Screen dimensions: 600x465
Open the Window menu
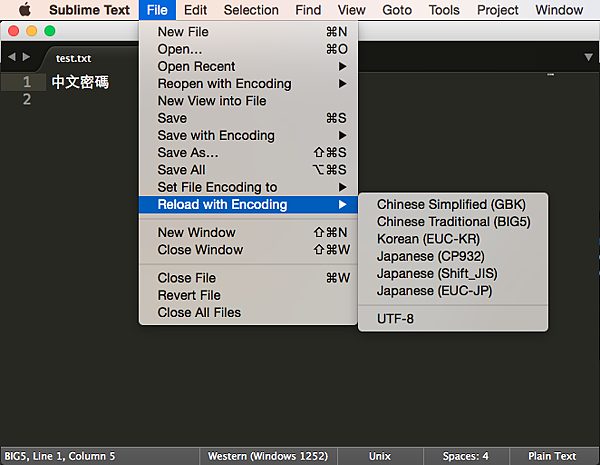[559, 10]
